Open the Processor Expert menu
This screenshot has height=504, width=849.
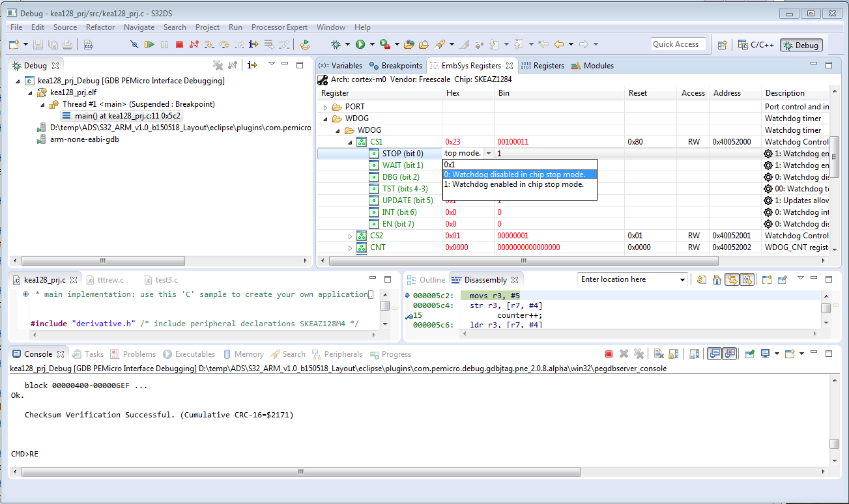[x=279, y=27]
